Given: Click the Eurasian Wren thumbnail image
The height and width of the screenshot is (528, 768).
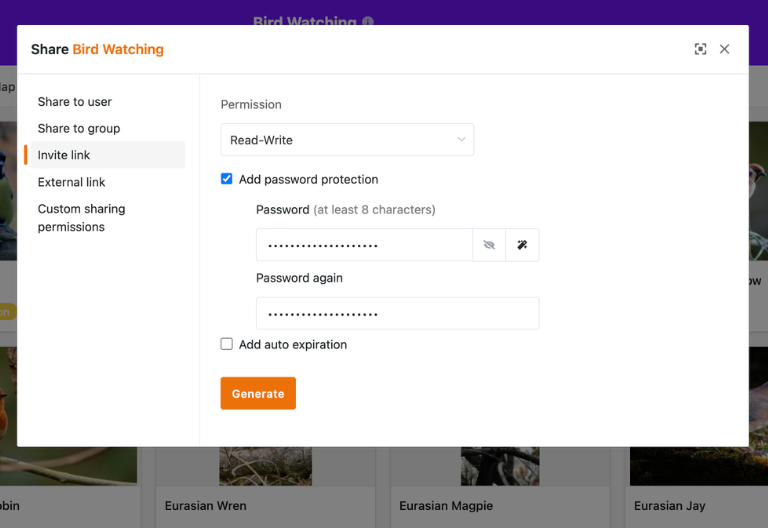Looking at the screenshot, I should click(x=265, y=466).
